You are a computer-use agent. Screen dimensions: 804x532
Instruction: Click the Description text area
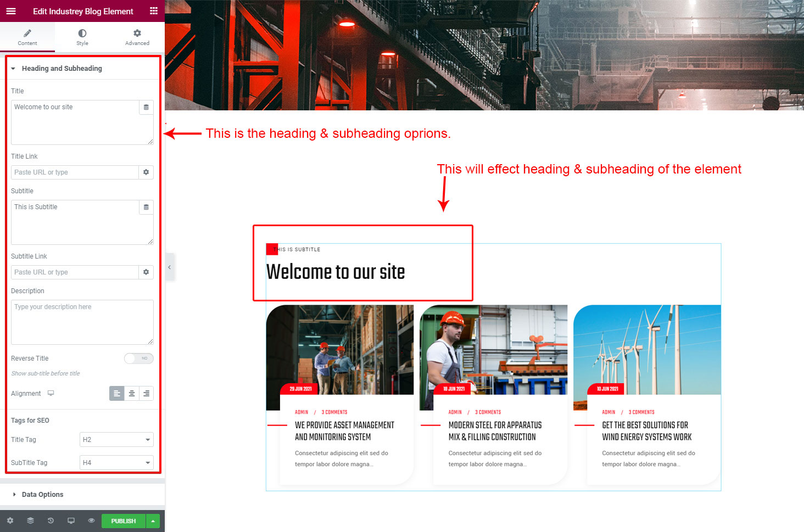tap(82, 322)
